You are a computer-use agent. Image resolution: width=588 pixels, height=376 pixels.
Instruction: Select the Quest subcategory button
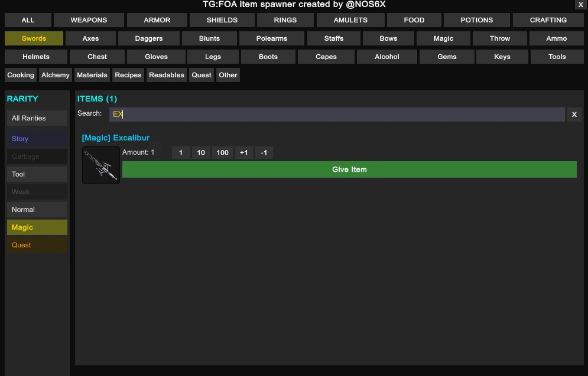pyautogui.click(x=202, y=76)
